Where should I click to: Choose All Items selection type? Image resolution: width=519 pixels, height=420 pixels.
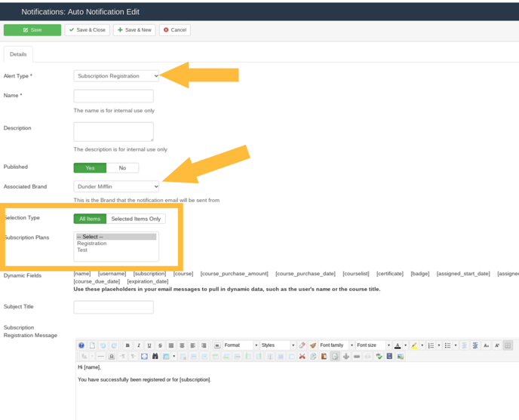click(x=90, y=219)
